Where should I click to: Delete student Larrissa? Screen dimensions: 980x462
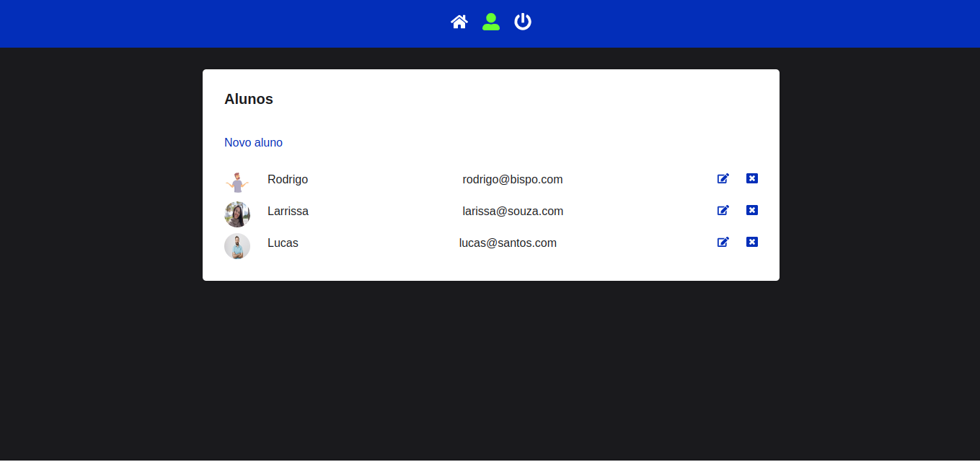[x=752, y=210]
